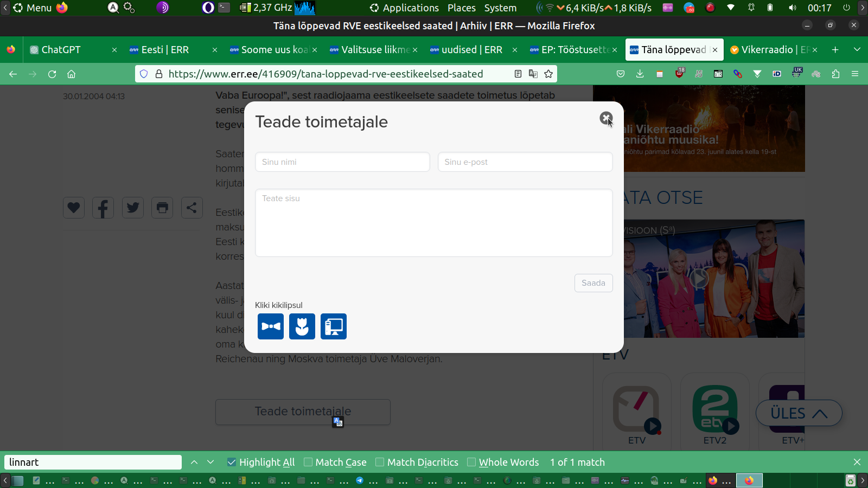This screenshot has width=868, height=488.
Task: Share the article on Facebook
Action: [103, 208]
